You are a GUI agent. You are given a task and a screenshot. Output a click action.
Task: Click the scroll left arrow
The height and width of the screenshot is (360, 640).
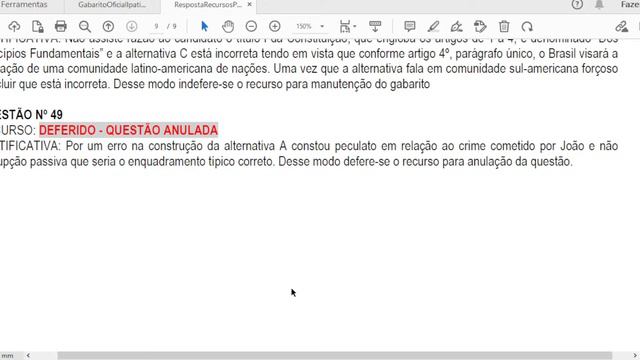coord(28,356)
